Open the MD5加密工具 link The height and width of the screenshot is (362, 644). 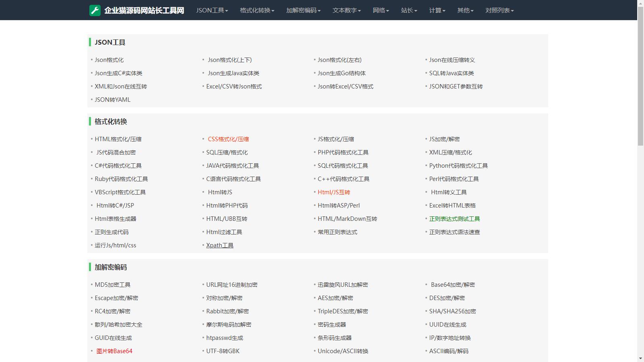pyautogui.click(x=112, y=285)
